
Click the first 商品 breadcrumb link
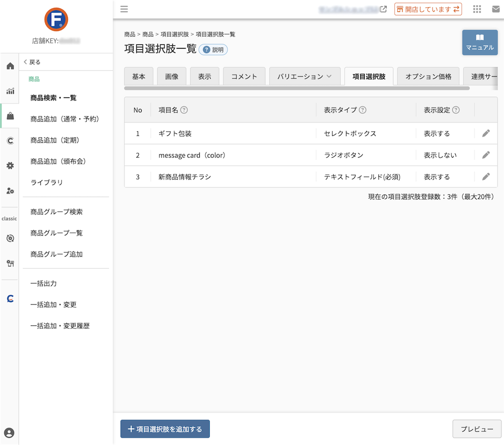pos(130,34)
